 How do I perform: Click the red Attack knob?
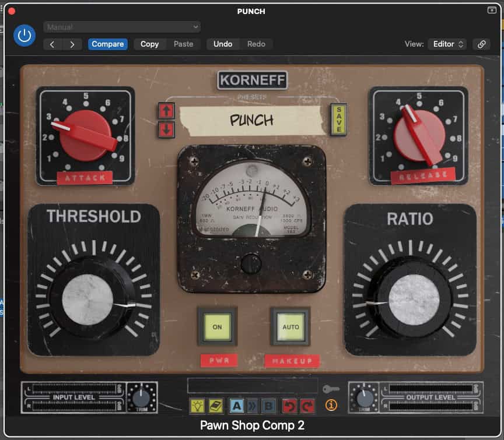[x=86, y=136]
